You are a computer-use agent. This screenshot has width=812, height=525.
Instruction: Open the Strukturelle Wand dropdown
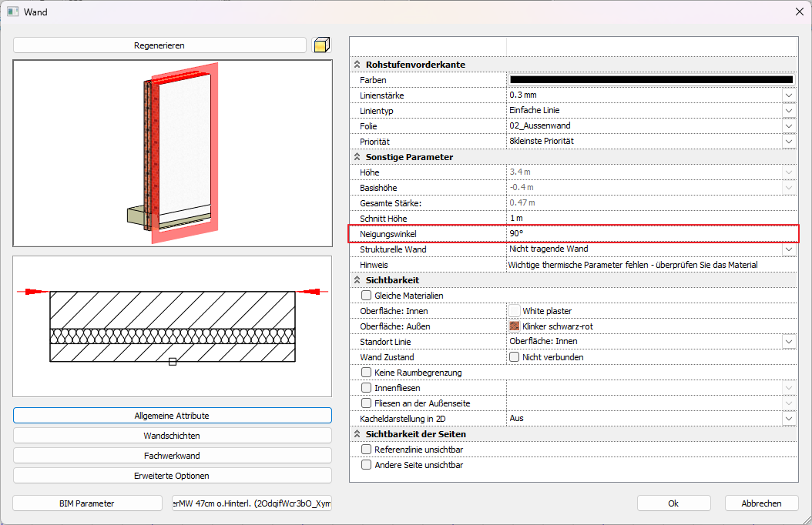point(789,249)
